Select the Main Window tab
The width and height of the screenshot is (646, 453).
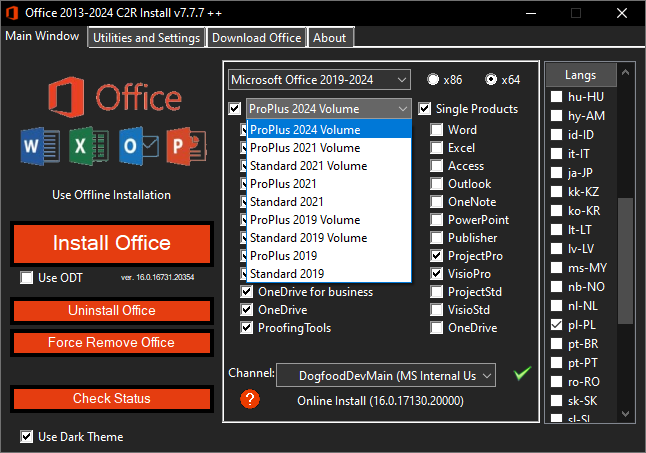click(42, 36)
